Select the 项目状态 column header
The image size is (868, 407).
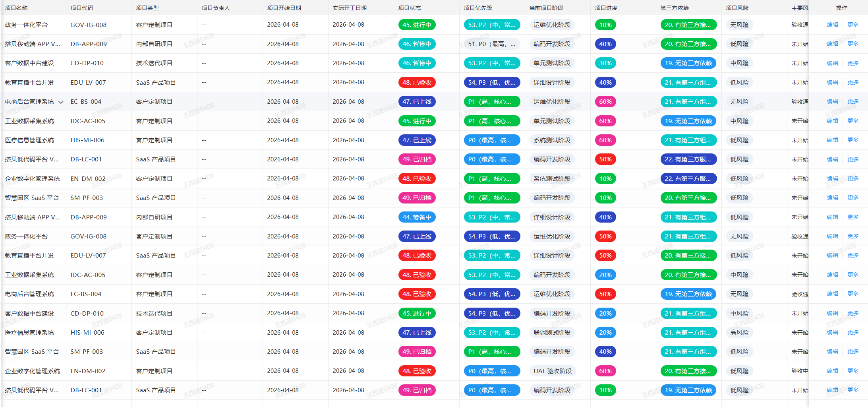(410, 8)
